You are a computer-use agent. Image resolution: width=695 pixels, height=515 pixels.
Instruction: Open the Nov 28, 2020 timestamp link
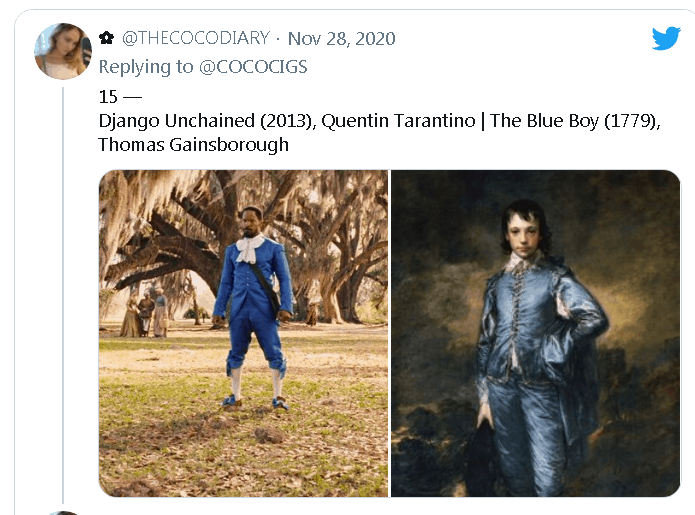pos(341,39)
